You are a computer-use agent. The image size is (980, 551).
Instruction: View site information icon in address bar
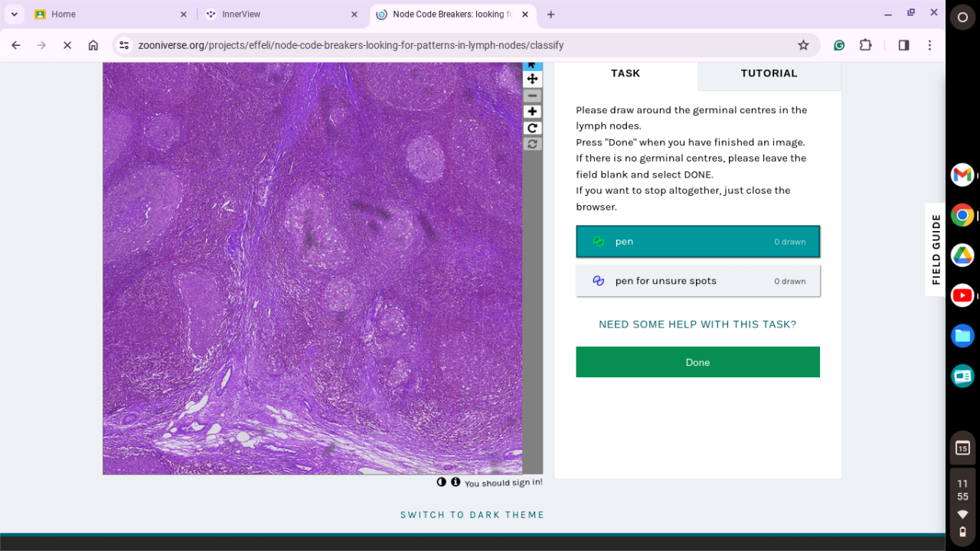125,45
